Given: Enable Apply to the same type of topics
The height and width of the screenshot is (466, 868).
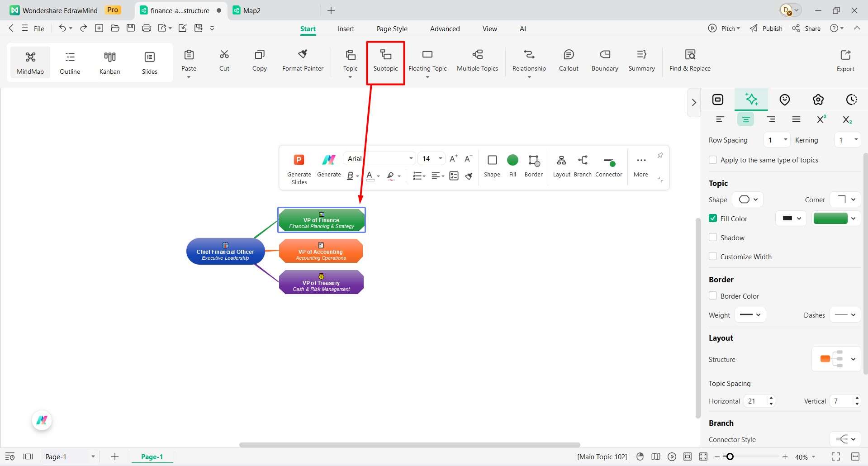Looking at the screenshot, I should click(x=713, y=160).
